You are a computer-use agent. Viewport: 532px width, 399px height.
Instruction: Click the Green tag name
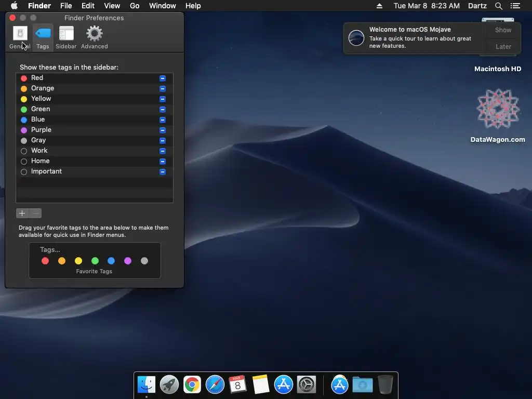click(x=41, y=109)
